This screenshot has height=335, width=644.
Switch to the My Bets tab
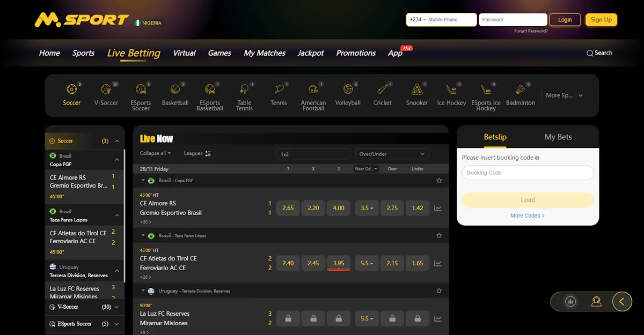coord(558,137)
